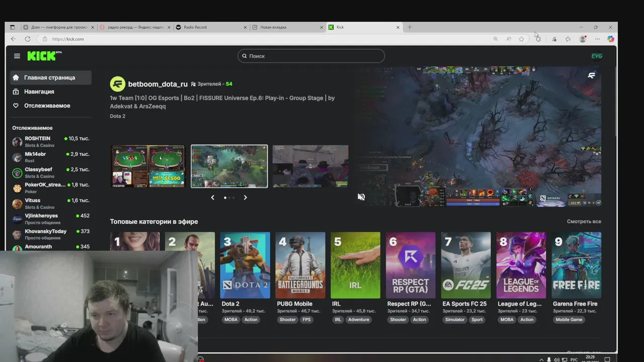Open betboom_dota_ru channel avatar
The width and height of the screenshot is (644, 362).
118,84
